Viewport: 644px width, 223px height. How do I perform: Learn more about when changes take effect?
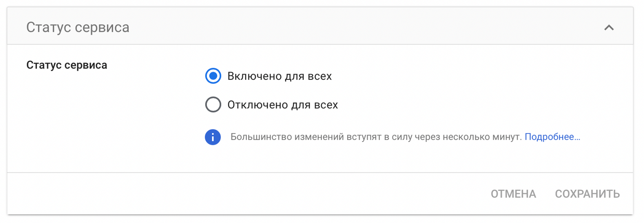pos(552,137)
